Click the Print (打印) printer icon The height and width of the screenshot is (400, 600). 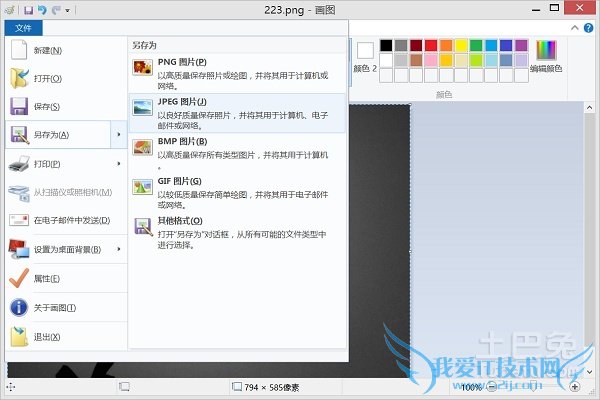click(x=19, y=164)
